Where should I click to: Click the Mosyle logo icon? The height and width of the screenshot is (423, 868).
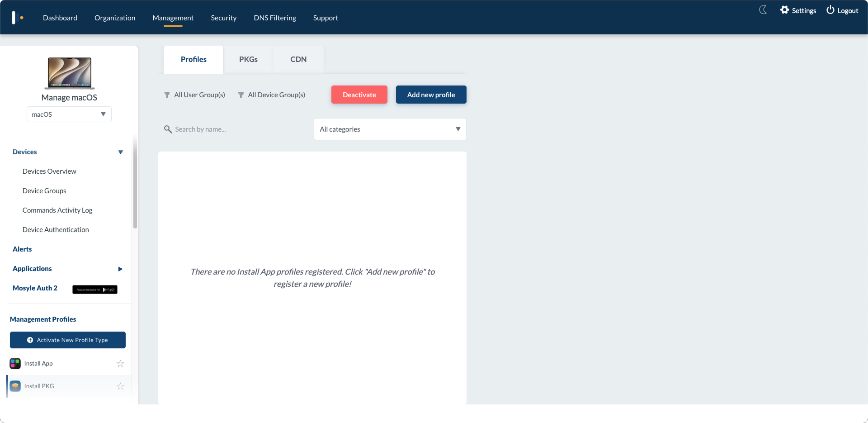point(17,18)
